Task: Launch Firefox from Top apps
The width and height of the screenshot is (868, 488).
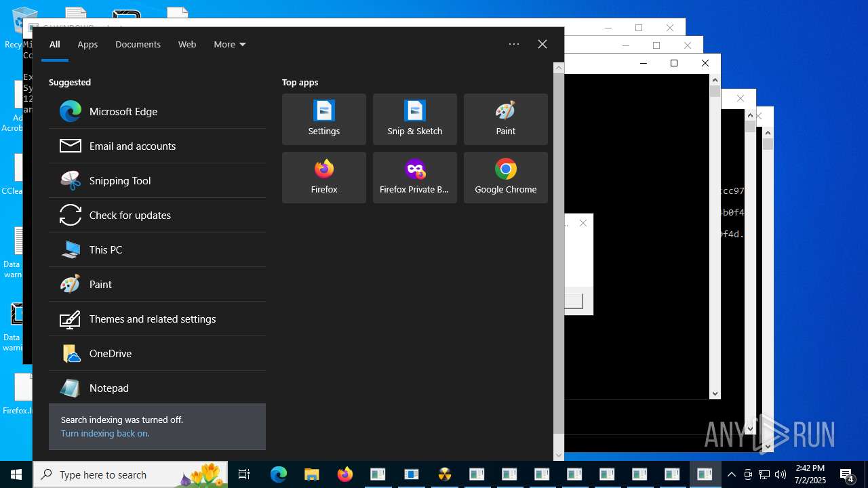Action: [324, 178]
